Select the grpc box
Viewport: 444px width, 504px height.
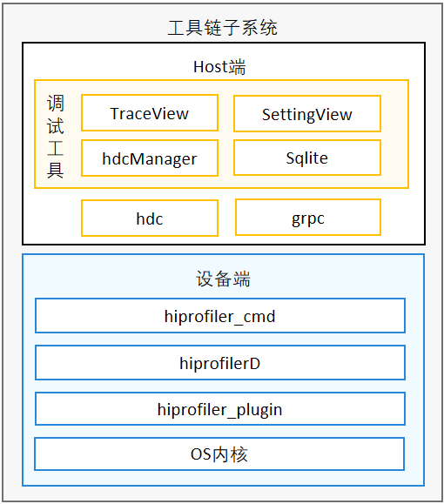coord(308,218)
